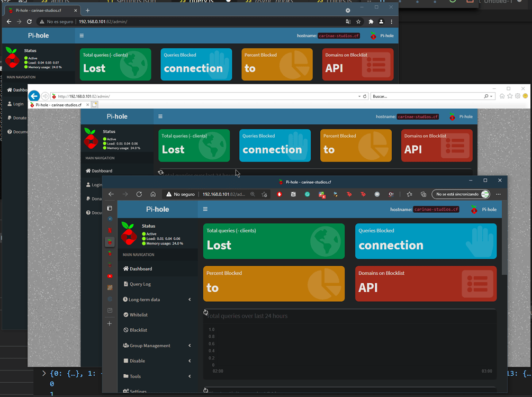Click Total queries card in Edge window
532x397 pixels.
coord(274,241)
